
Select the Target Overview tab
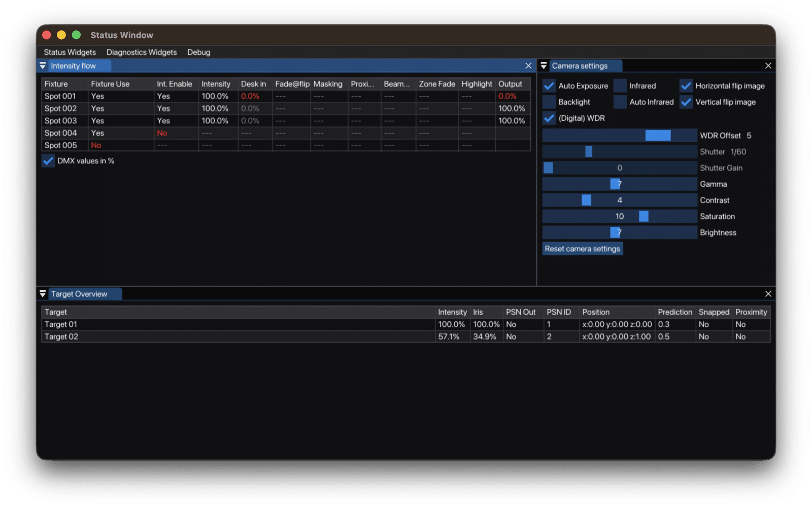point(85,294)
